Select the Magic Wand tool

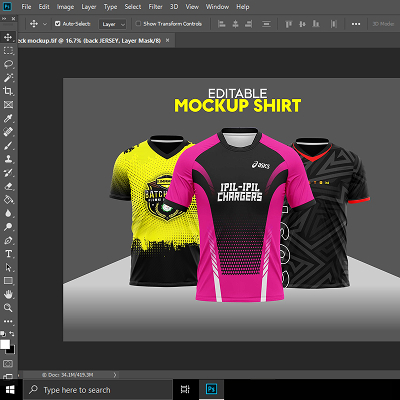click(8, 78)
